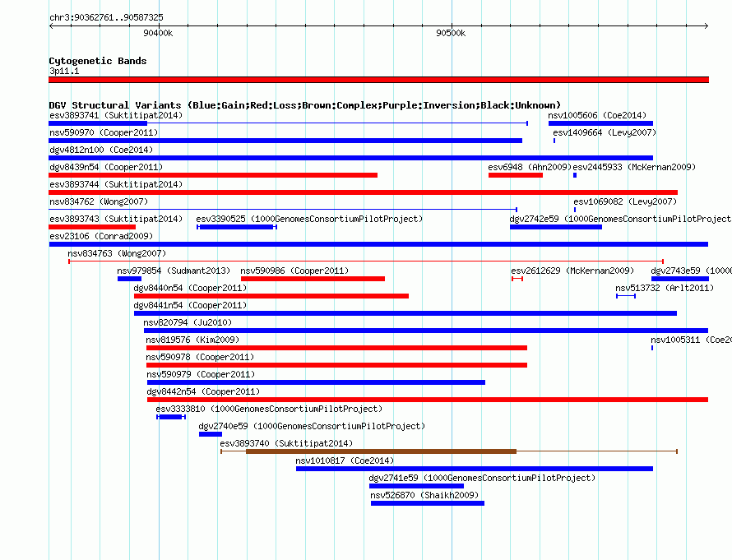The width and height of the screenshot is (732, 560).
Task: Click the esv1069082 (Levy2007) label
Action: pyautogui.click(x=625, y=201)
